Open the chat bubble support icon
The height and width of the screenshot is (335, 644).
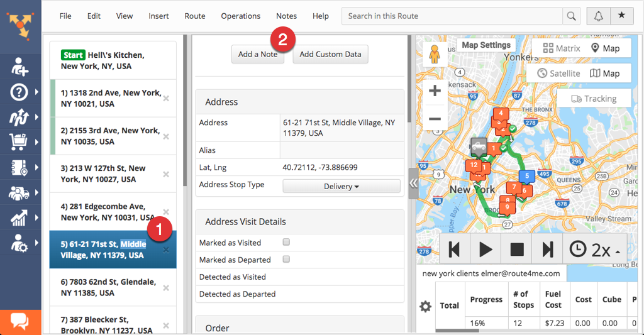(x=20, y=321)
